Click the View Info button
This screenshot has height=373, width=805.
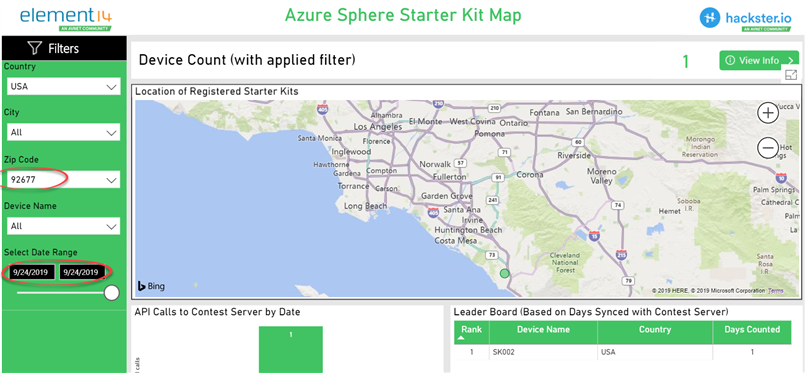point(759,61)
